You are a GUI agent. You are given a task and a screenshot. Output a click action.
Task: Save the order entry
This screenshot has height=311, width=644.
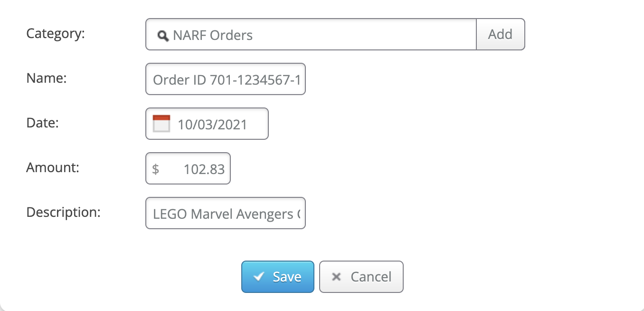pyautogui.click(x=278, y=277)
